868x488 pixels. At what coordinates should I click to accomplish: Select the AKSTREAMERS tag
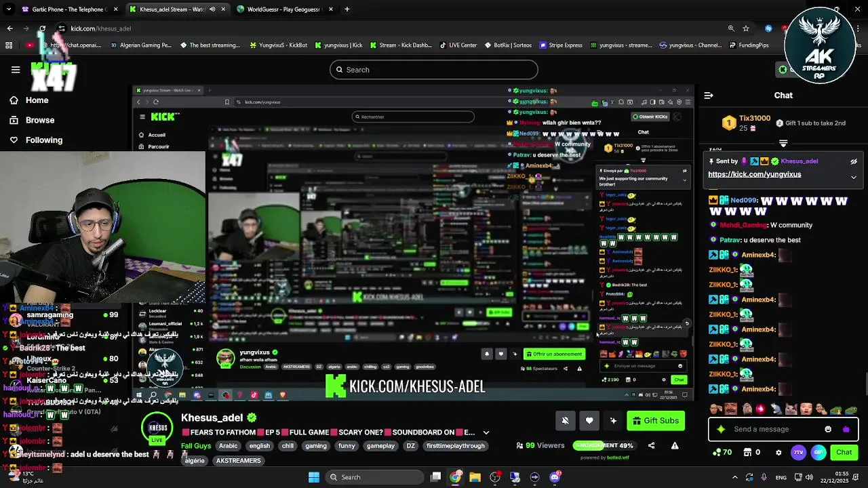coord(238,461)
